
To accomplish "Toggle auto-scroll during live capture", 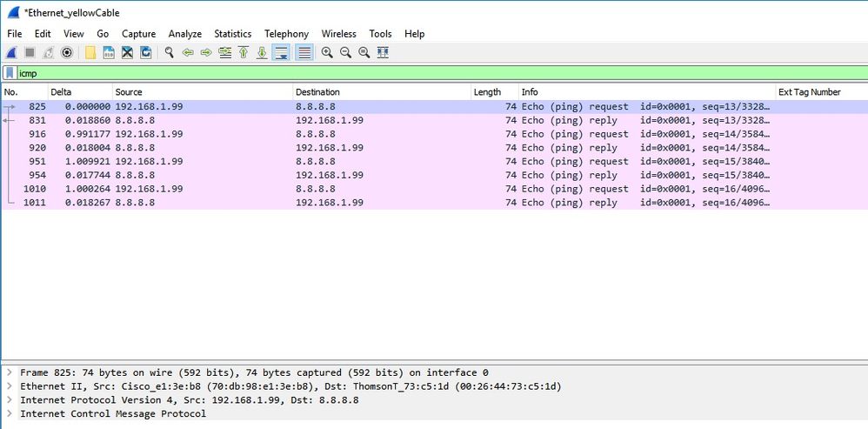I will click(x=281, y=52).
